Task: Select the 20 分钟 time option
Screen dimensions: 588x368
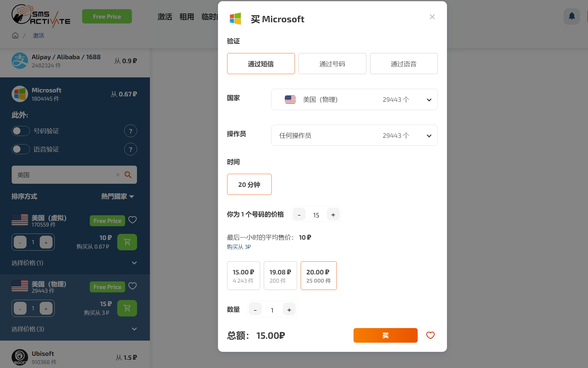Action: pyautogui.click(x=249, y=184)
